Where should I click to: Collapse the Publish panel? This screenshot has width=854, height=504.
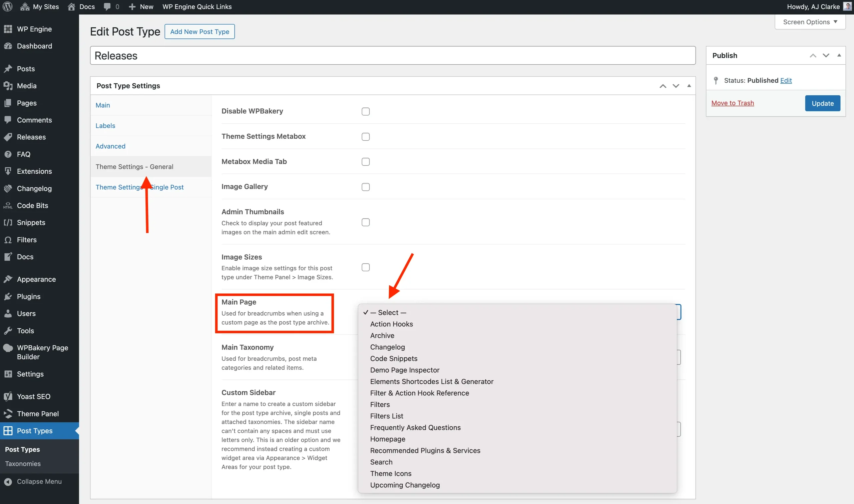[839, 55]
